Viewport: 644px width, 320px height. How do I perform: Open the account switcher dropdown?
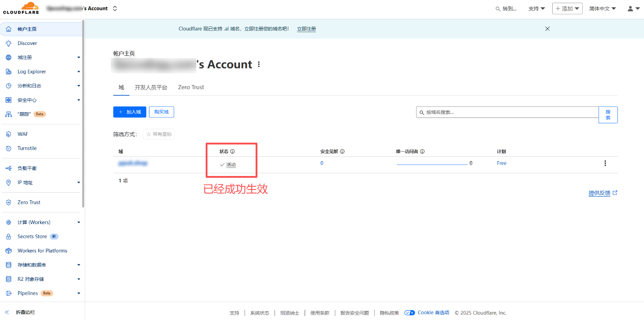(x=115, y=9)
